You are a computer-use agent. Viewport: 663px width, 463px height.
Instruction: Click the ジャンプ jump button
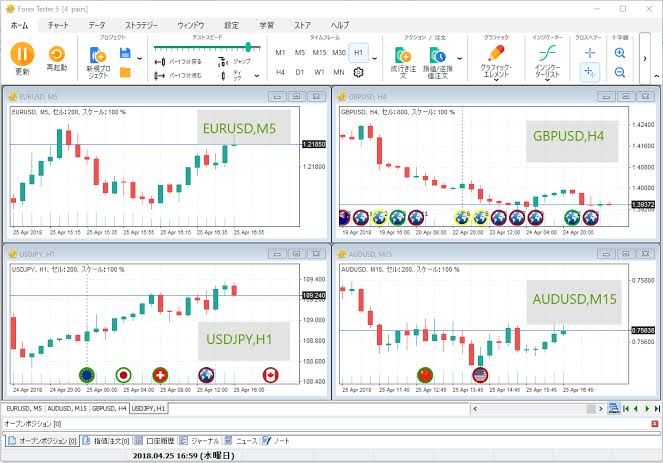pos(236,61)
